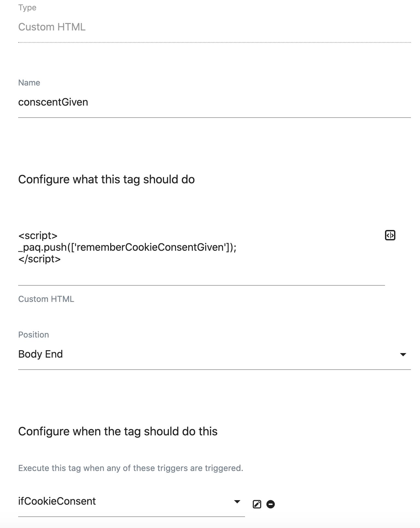Edit the ifCookieConsent trigger
The width and height of the screenshot is (420, 528).
[x=257, y=504]
